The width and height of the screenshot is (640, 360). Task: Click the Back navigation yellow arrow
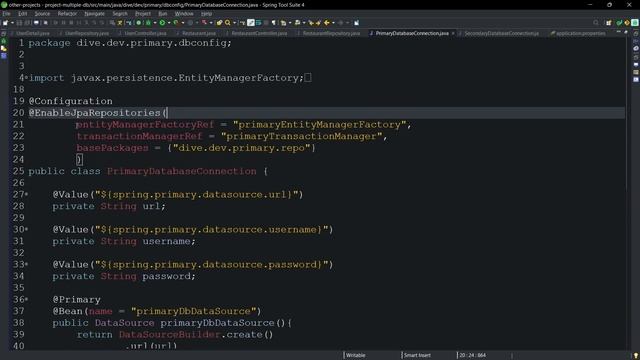[327, 22]
